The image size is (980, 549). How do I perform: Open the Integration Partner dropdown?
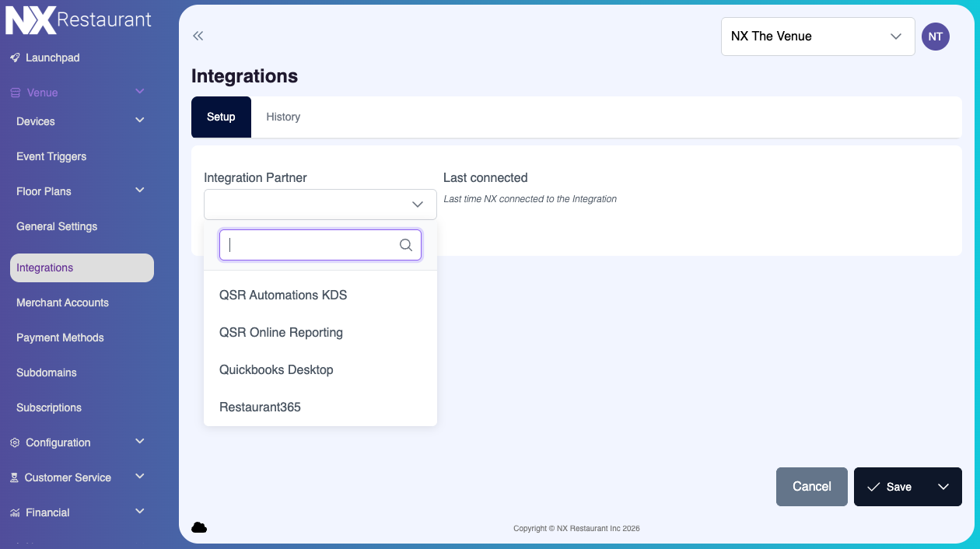point(320,204)
